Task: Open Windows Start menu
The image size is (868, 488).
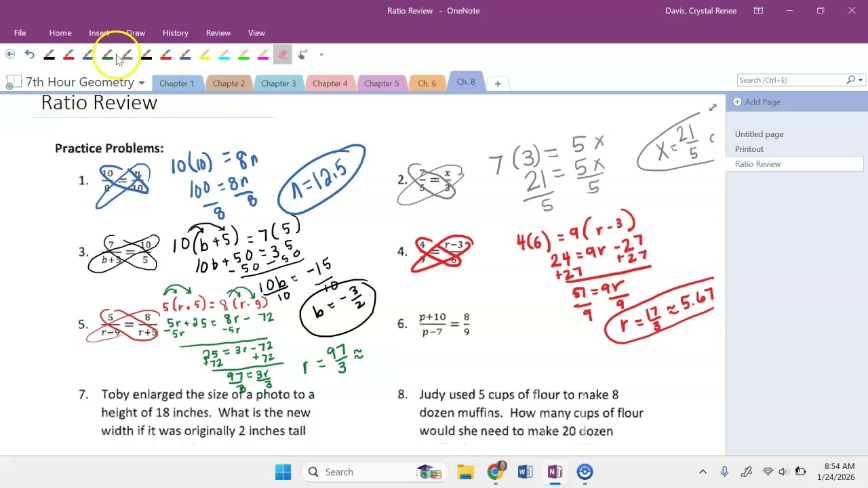Action: (283, 472)
